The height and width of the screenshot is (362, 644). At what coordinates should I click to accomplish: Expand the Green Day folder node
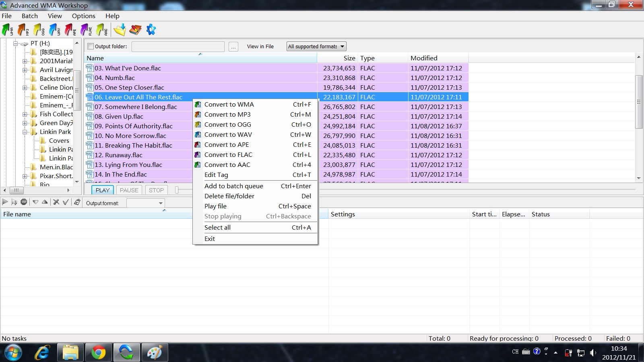[x=25, y=123]
